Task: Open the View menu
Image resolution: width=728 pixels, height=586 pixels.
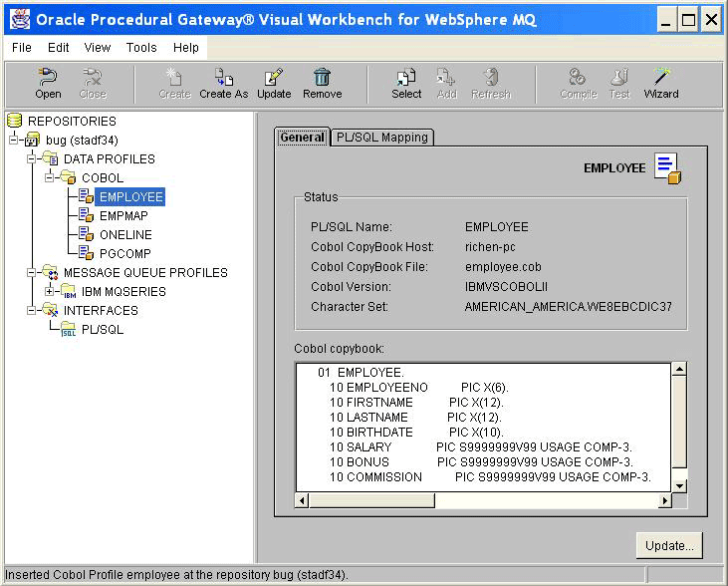Action: tap(98, 47)
